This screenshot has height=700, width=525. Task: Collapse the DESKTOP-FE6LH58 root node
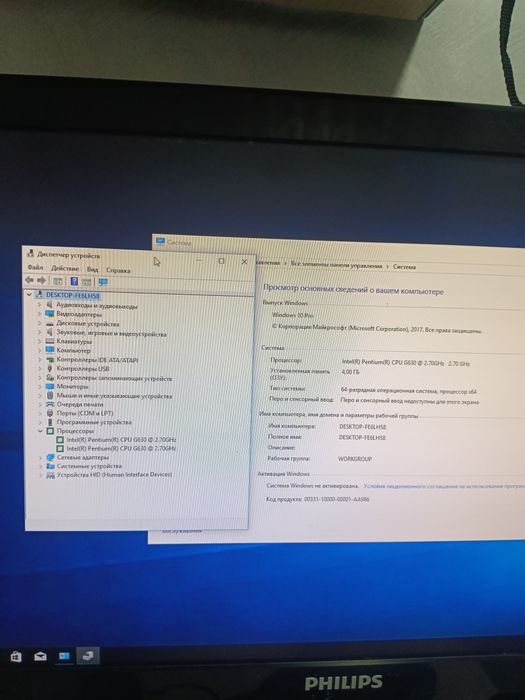(29, 295)
